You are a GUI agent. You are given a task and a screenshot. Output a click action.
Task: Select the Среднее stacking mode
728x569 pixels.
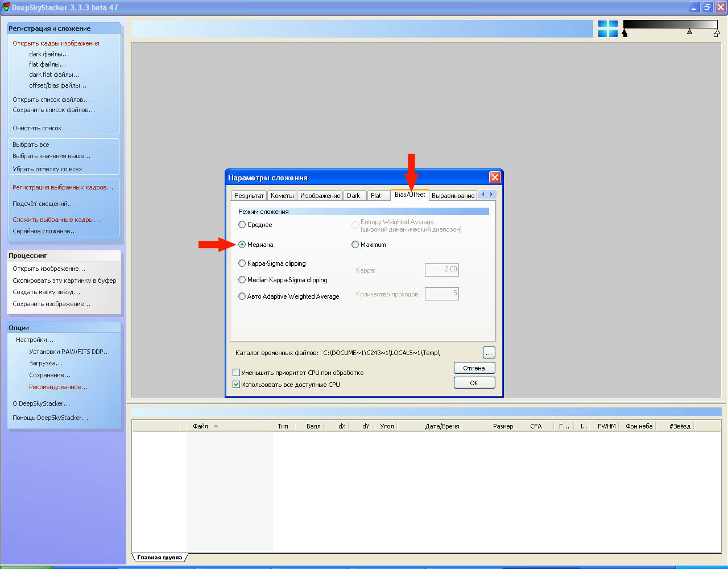point(242,225)
